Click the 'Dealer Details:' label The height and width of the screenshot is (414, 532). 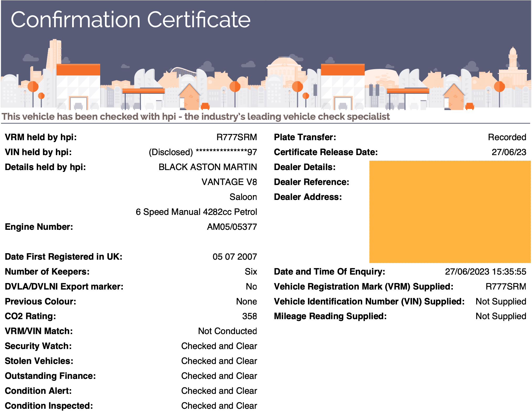[x=305, y=167]
